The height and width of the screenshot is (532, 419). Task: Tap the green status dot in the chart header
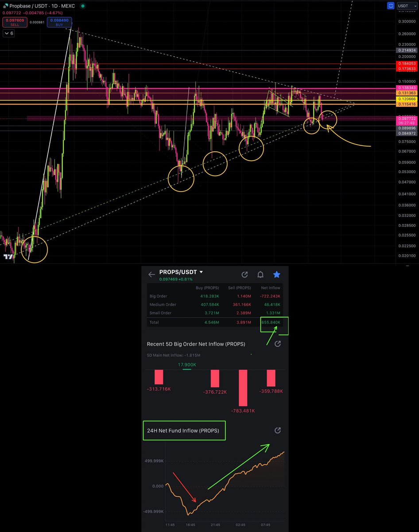pyautogui.click(x=82, y=6)
